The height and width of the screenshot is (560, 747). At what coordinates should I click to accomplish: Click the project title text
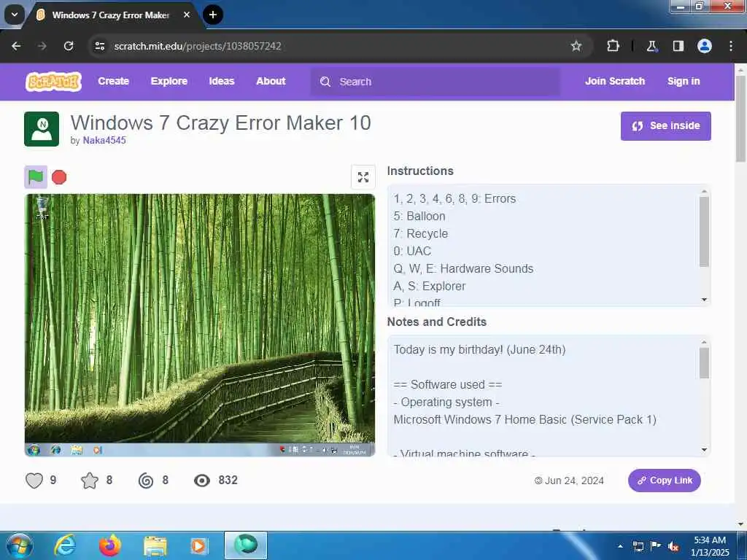(220, 122)
